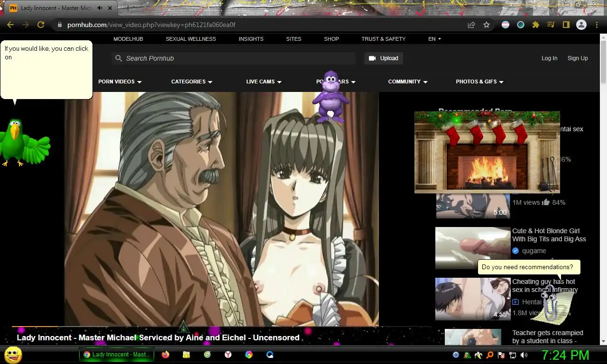
Task: Click the colorful round icon in the taskbar
Action: point(249,355)
